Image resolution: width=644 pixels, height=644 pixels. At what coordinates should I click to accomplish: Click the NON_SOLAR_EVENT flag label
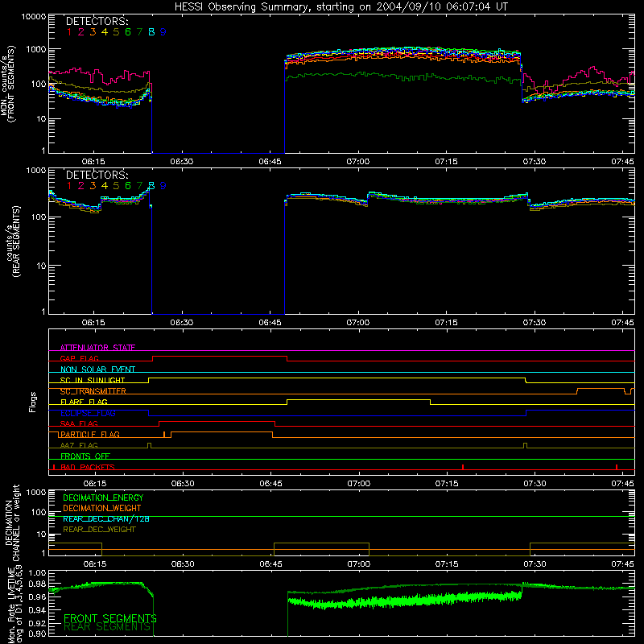pyautogui.click(x=97, y=369)
